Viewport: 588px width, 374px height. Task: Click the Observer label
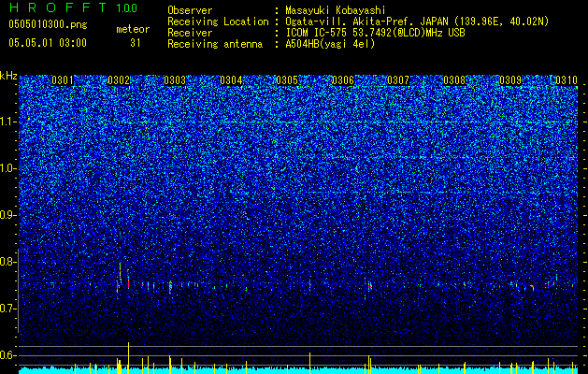(190, 10)
